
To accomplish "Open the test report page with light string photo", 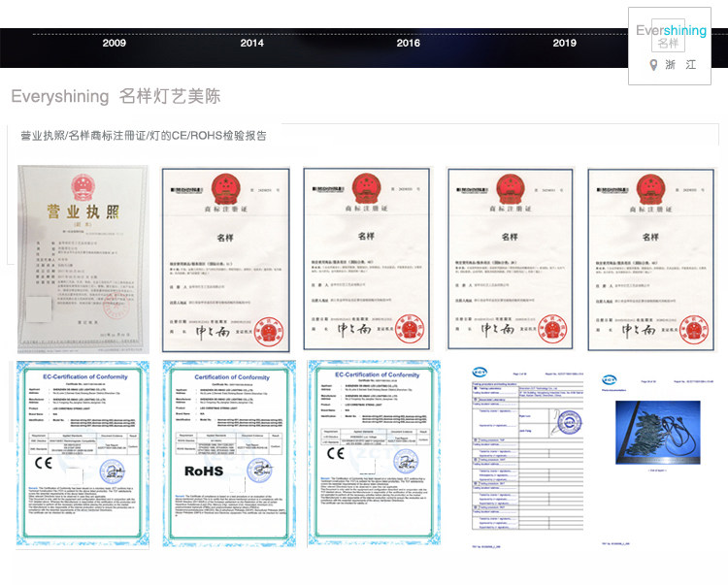I will (x=657, y=459).
